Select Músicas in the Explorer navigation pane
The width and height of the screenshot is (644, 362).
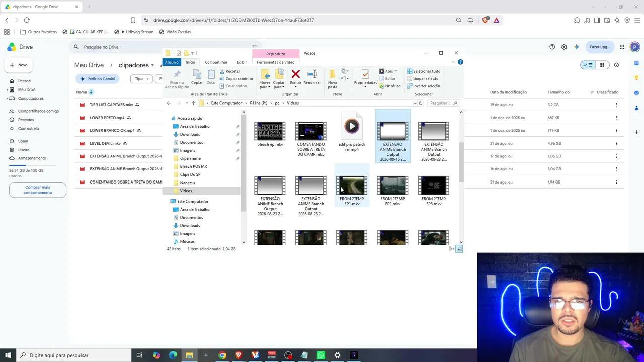(x=187, y=242)
